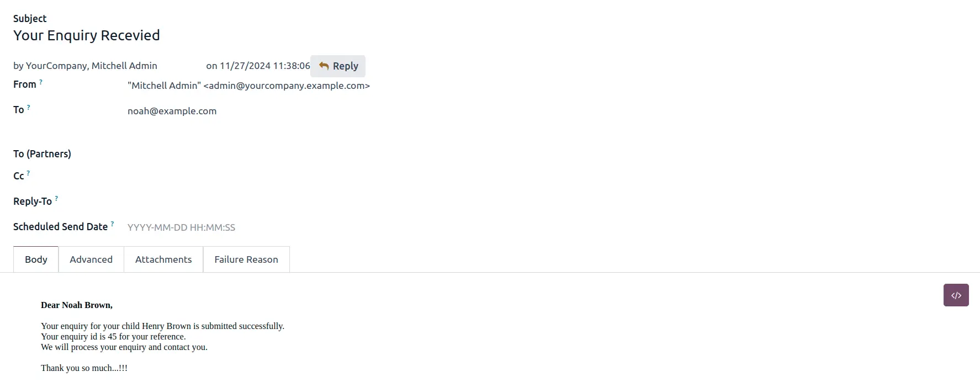Click the 'Dear Noah Brown' email body text
This screenshot has width=980, height=382.
77,305
